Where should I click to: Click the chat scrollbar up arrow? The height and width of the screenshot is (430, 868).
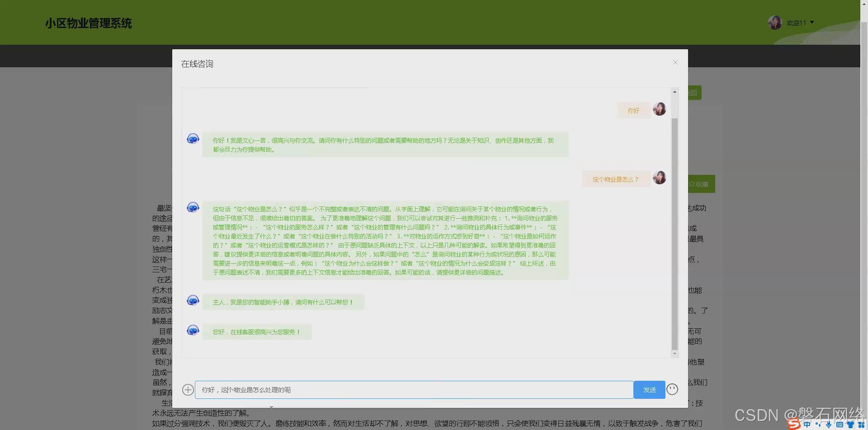coord(675,92)
